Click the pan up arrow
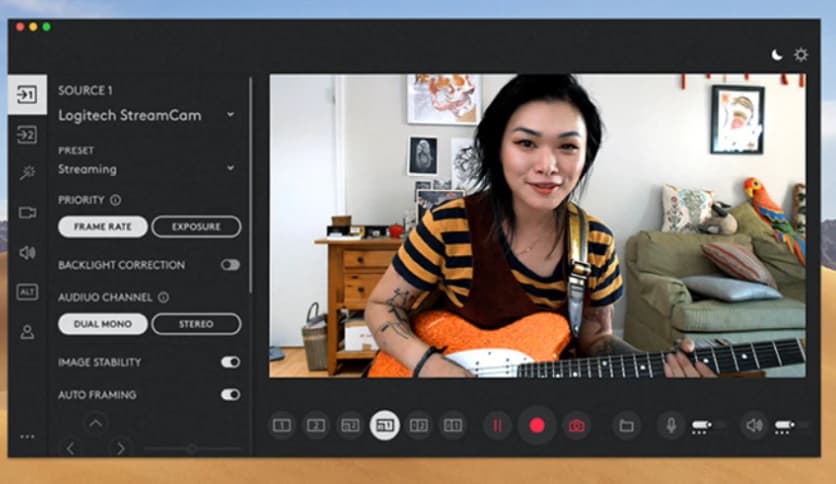This screenshot has width=836, height=484. click(x=96, y=423)
